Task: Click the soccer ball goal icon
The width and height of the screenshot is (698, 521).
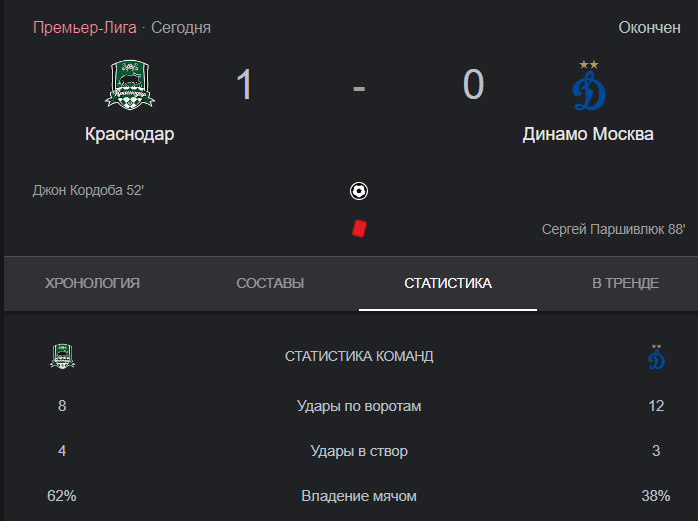Action: (x=359, y=191)
